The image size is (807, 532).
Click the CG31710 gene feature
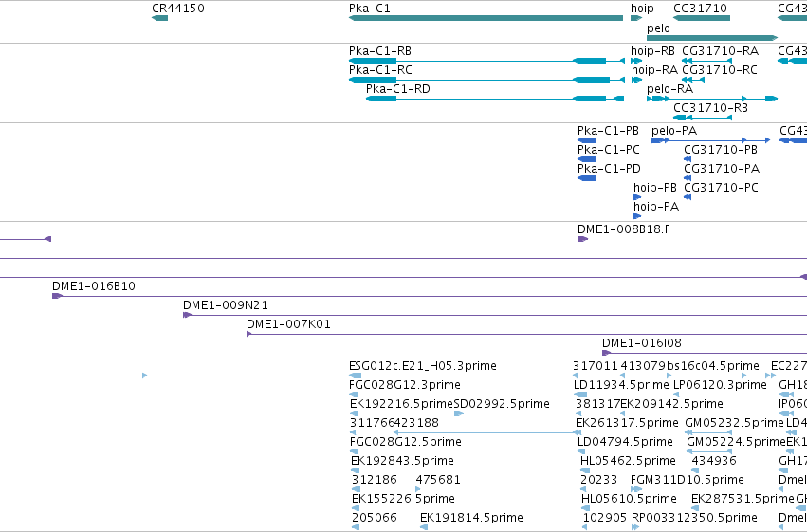[702, 18]
